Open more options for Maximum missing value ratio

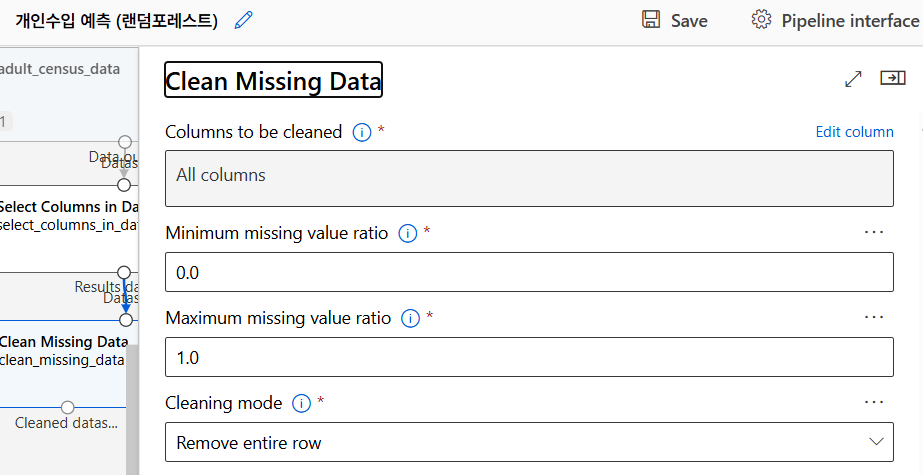point(874,317)
